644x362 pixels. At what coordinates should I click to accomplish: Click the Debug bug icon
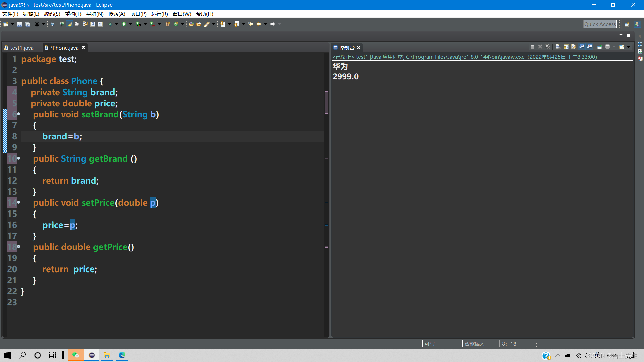(110, 24)
